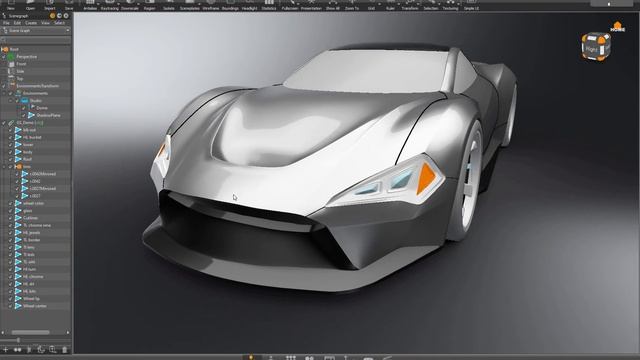Toggle checkbox of glass node
The height and width of the screenshot is (360, 640).
coord(11,211)
